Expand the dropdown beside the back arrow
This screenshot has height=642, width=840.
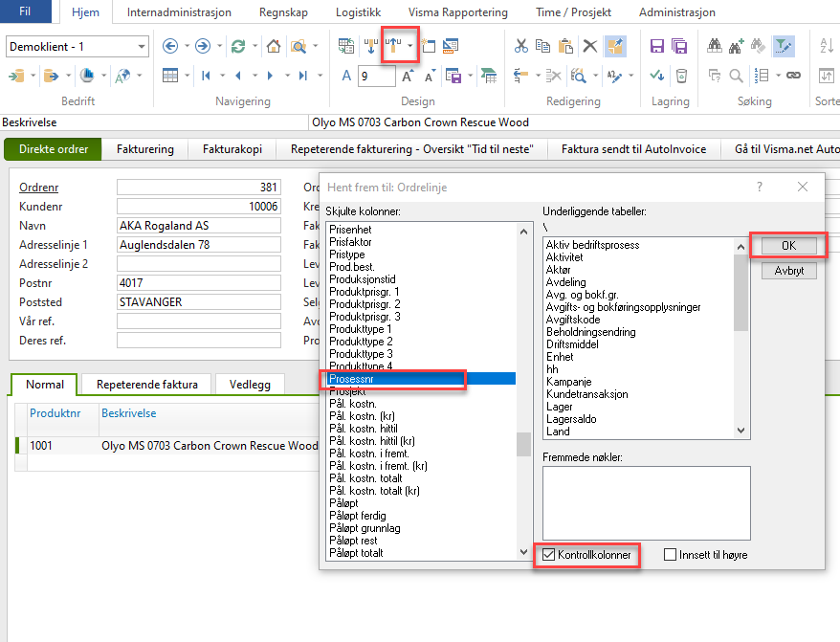tap(187, 47)
